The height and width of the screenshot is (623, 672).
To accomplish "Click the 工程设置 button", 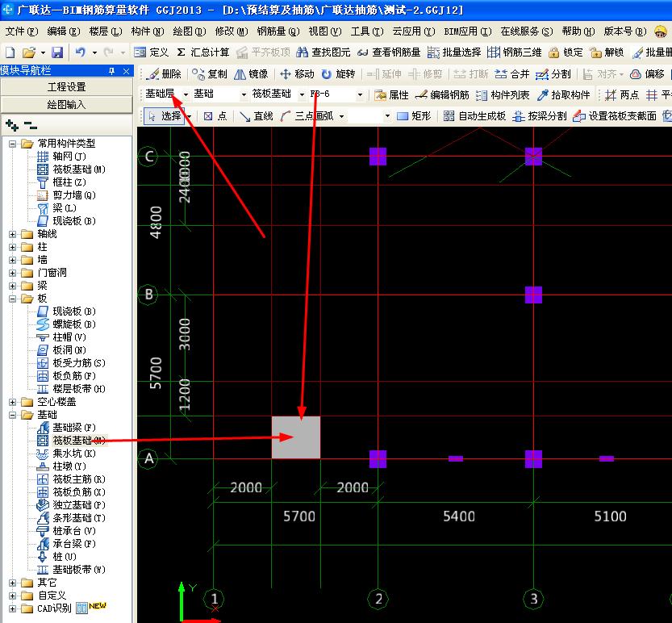I will tap(66, 87).
